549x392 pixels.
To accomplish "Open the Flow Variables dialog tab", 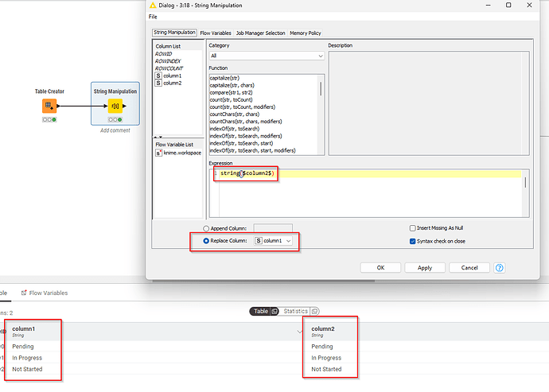I will click(216, 33).
